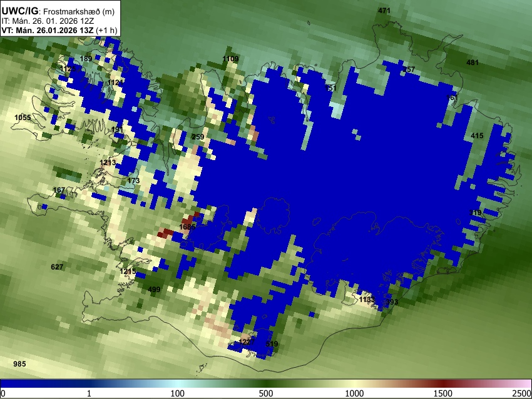Click the UWC/IG Frostmarkshæð (m) title line
The image size is (532, 399).
pos(58,11)
